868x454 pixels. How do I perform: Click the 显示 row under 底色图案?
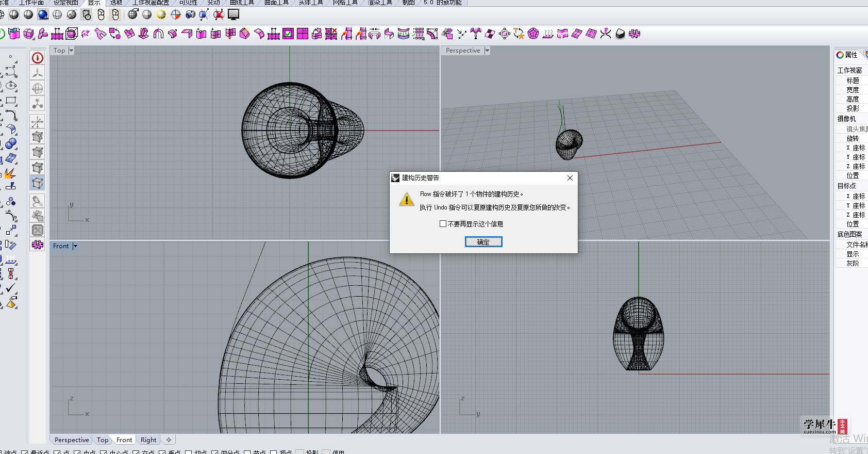pyautogui.click(x=853, y=254)
